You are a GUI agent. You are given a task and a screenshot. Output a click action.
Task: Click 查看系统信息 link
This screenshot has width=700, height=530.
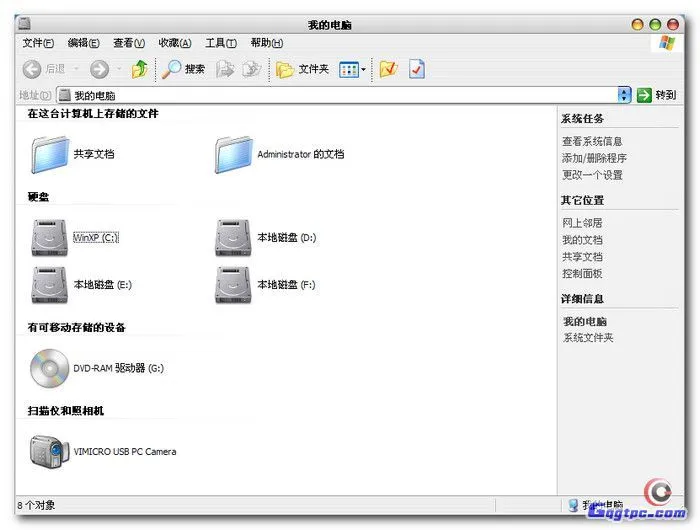click(592, 142)
